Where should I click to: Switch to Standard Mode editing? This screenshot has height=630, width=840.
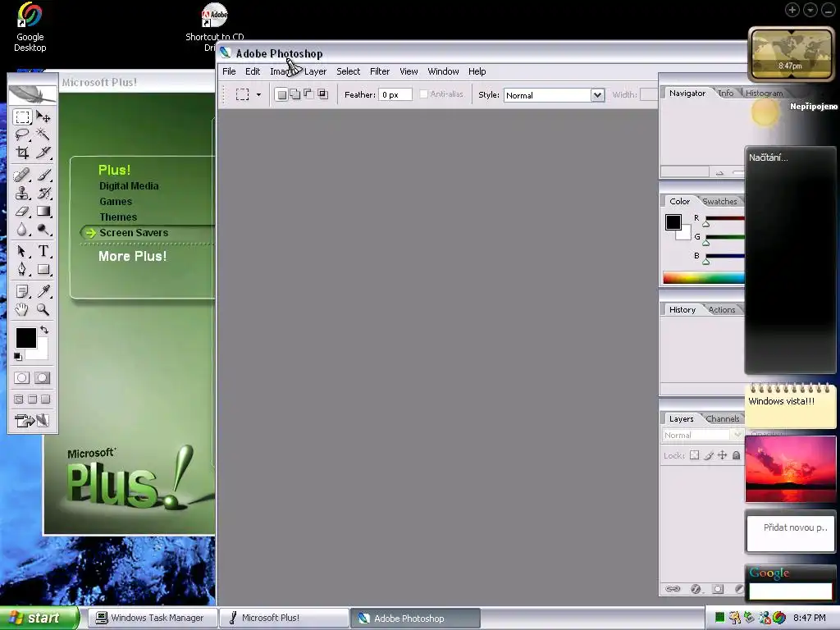[x=22, y=377]
